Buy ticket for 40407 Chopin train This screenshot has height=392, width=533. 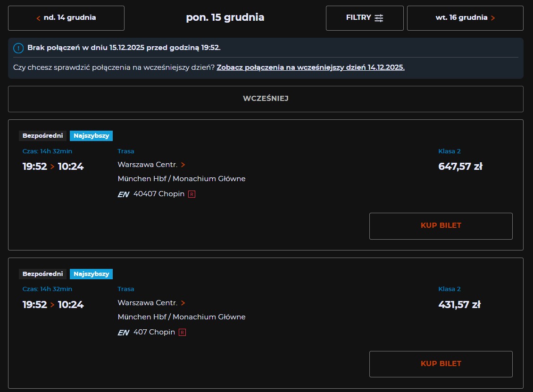(x=441, y=226)
